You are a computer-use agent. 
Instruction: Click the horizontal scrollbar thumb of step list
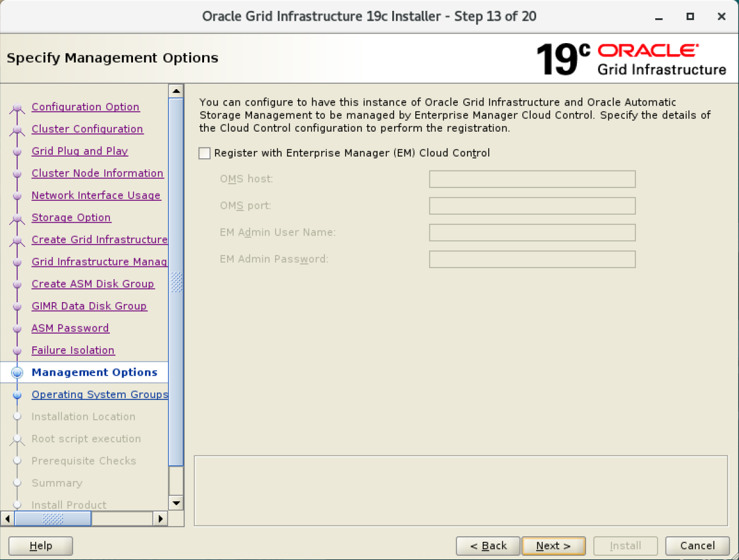(53, 519)
